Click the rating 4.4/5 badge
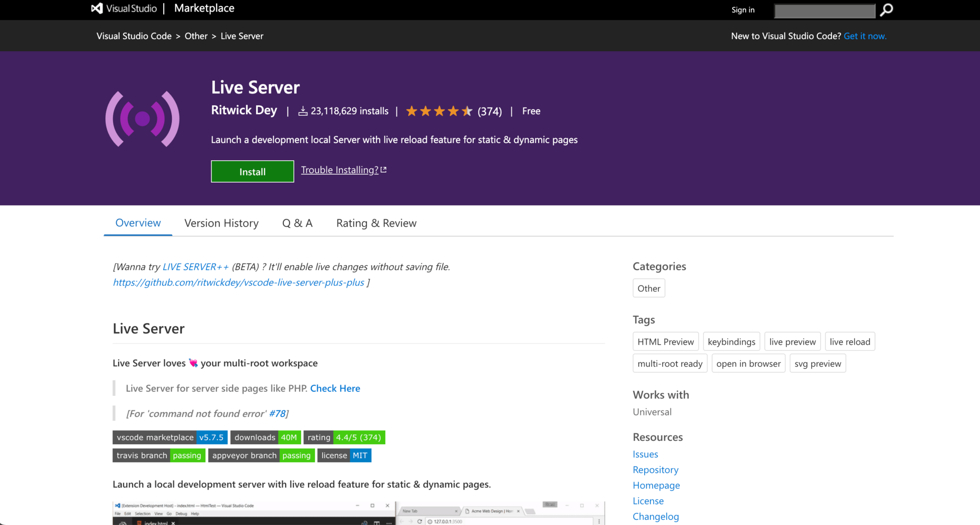The height and width of the screenshot is (525, 980). [x=344, y=437]
